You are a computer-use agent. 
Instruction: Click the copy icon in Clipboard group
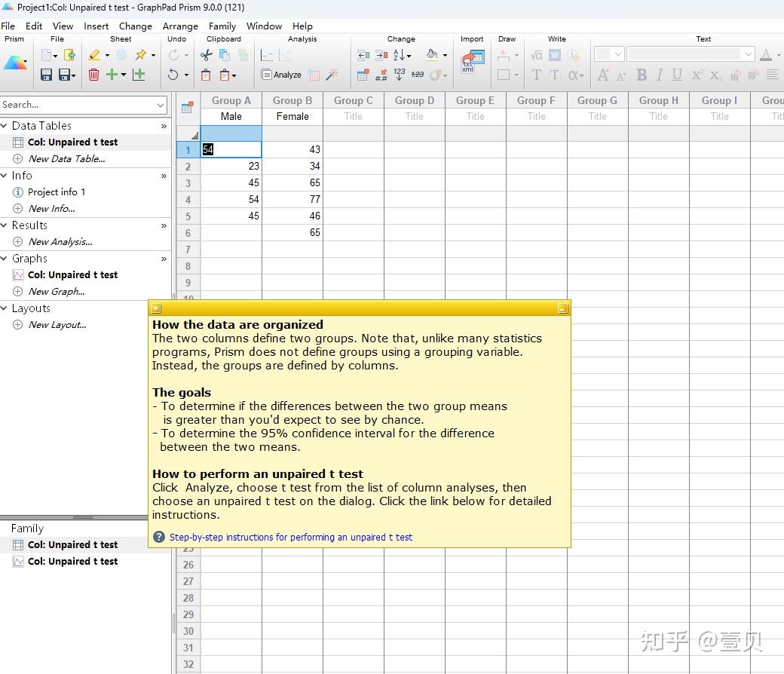(x=225, y=55)
